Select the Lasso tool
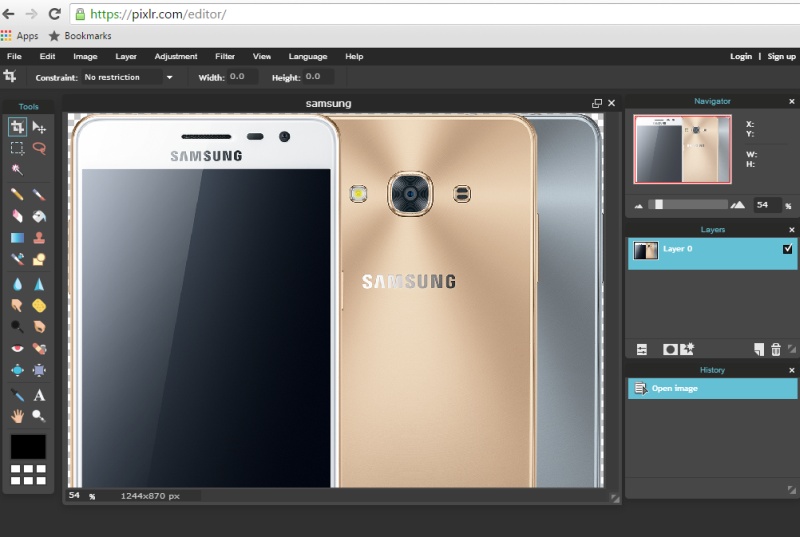The height and width of the screenshot is (537, 800). (x=39, y=148)
